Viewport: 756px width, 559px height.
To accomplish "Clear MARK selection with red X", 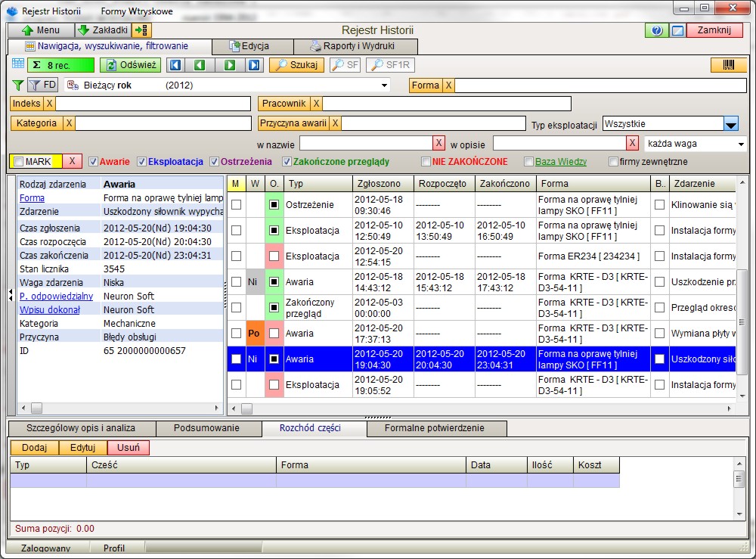I will click(x=72, y=161).
